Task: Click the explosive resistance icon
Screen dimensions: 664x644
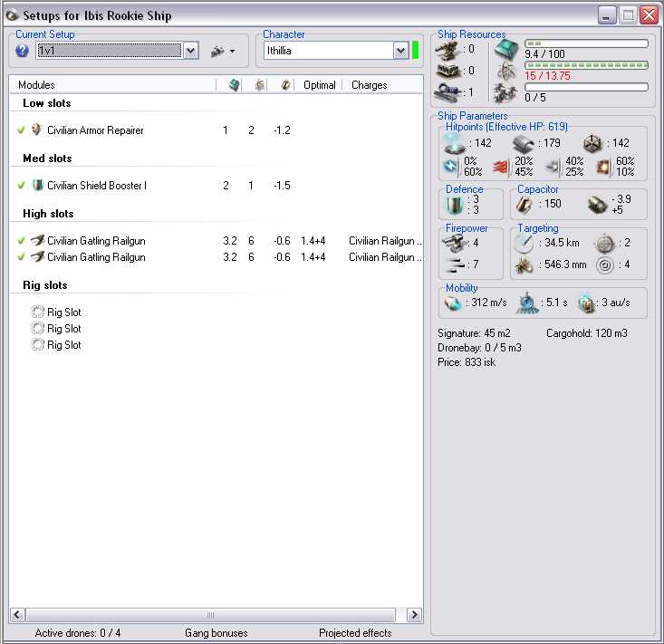Action: pos(602,168)
